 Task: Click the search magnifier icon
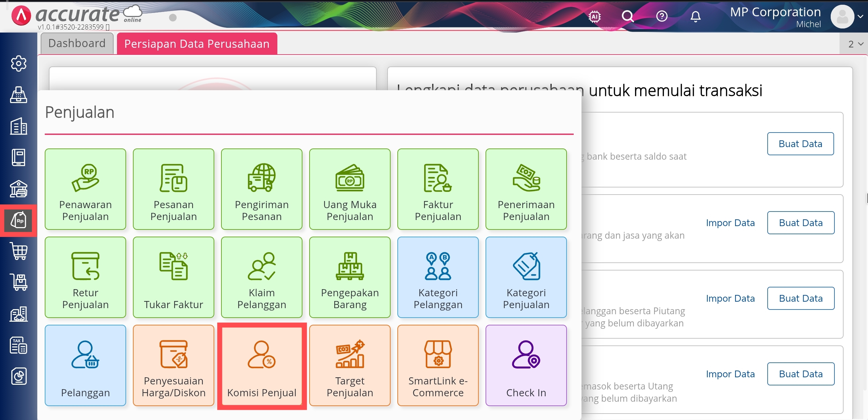[x=628, y=16]
